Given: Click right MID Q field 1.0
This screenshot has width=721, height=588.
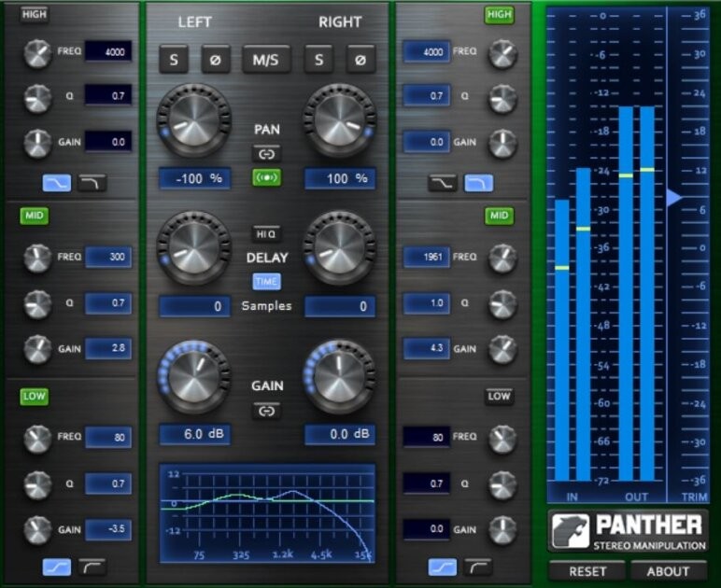Looking at the screenshot, I should [x=427, y=303].
